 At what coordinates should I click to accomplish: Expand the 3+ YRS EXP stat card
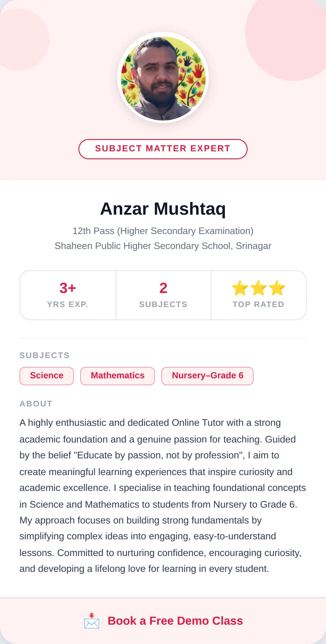click(68, 294)
